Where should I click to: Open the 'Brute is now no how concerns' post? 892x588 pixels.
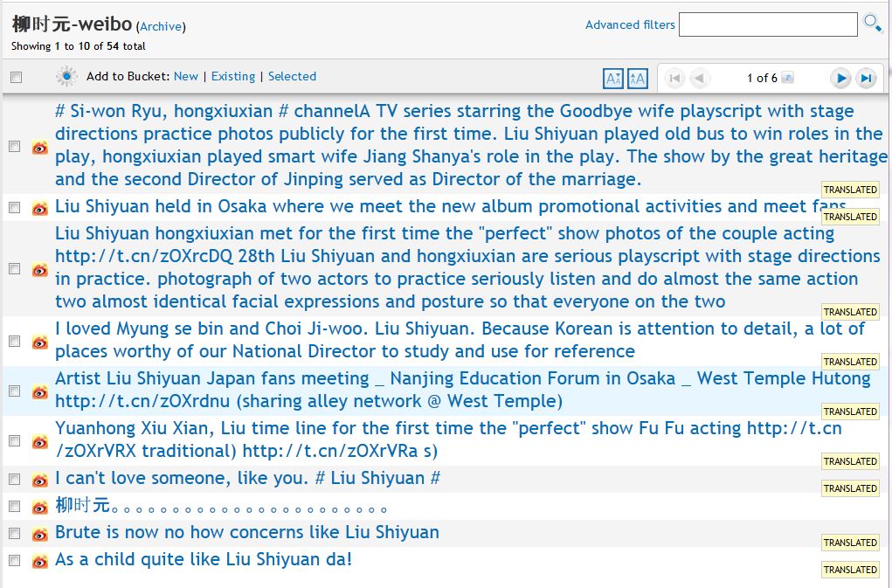247,532
